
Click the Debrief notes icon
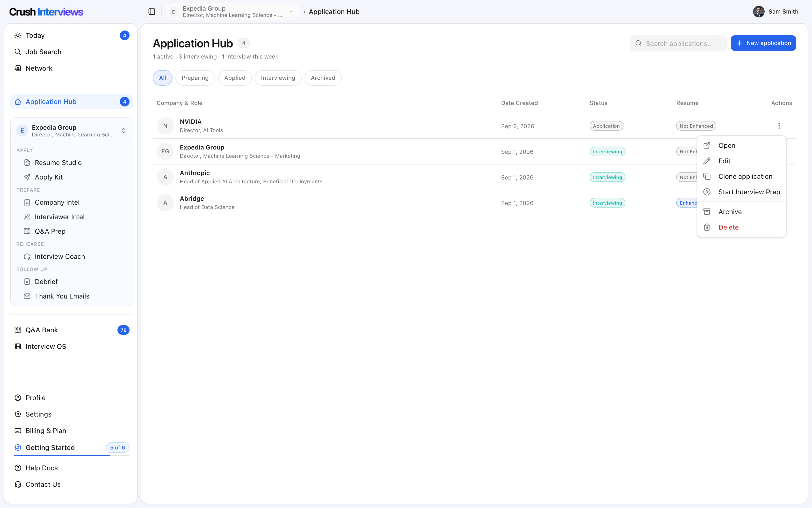point(27,282)
